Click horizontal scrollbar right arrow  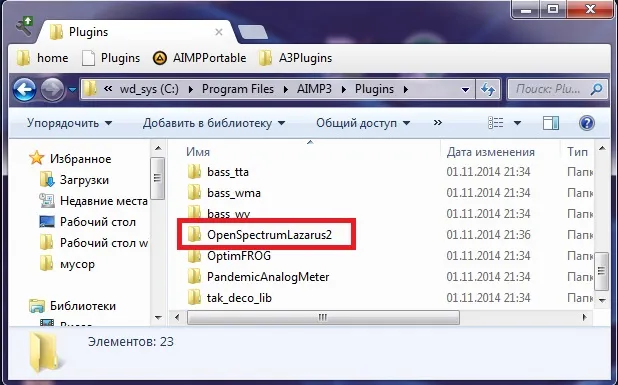pyautogui.click(x=584, y=317)
